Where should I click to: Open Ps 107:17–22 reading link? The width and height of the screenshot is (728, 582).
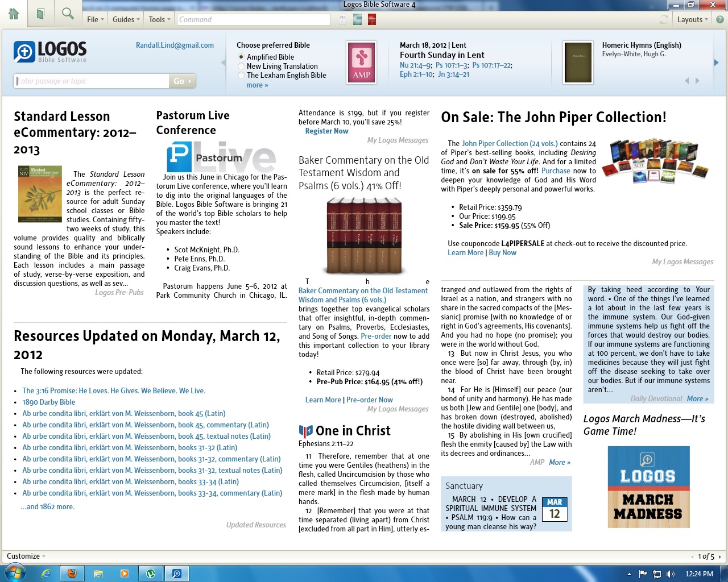[493, 65]
